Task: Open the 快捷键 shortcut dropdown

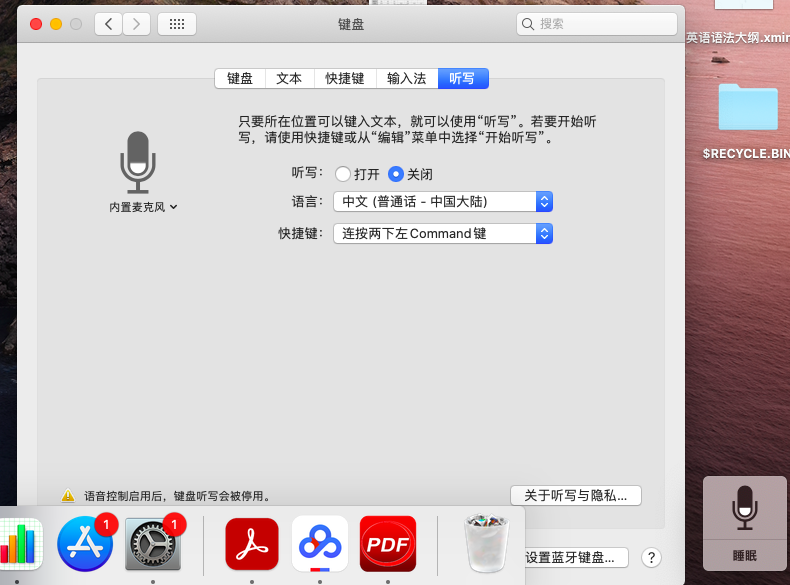Action: tap(443, 233)
